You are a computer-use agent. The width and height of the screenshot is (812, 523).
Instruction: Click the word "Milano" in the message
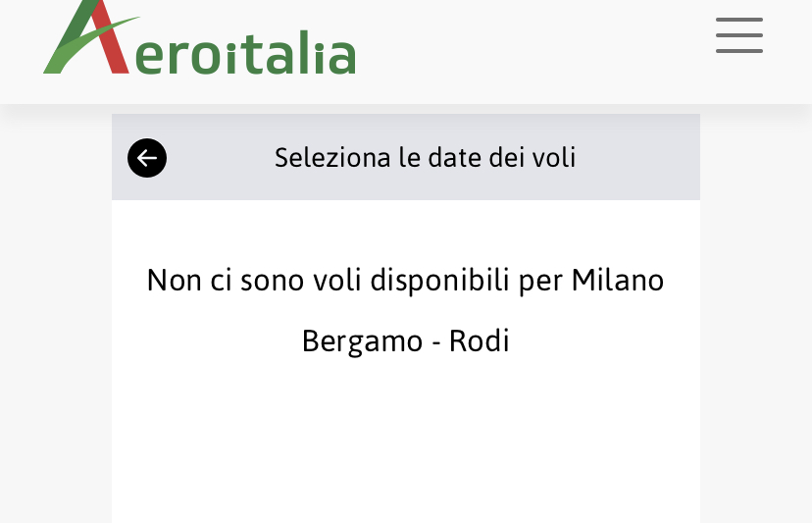618,281
